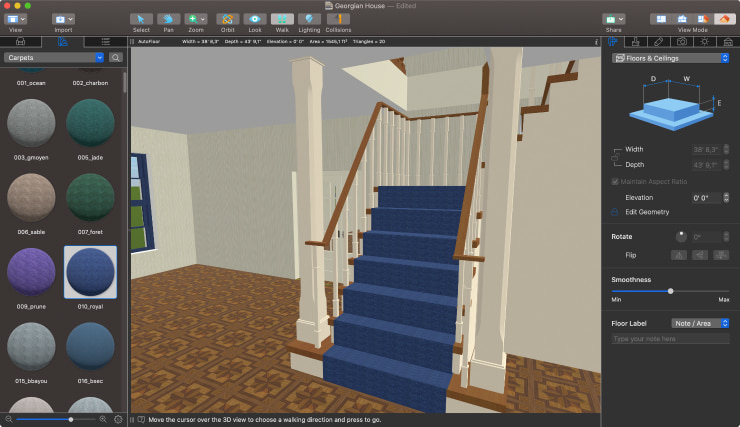The height and width of the screenshot is (427, 740).
Task: Select the 003_gmoyen carpet material
Action: (31, 124)
